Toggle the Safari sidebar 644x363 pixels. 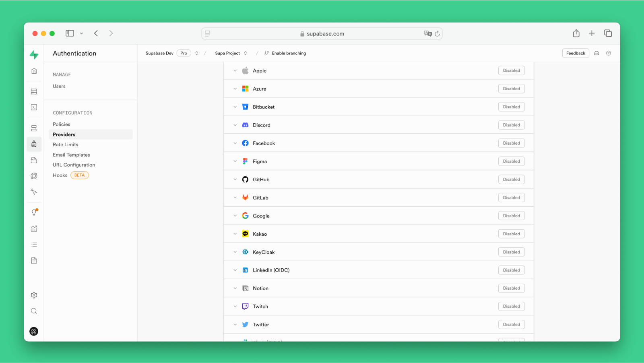[70, 33]
